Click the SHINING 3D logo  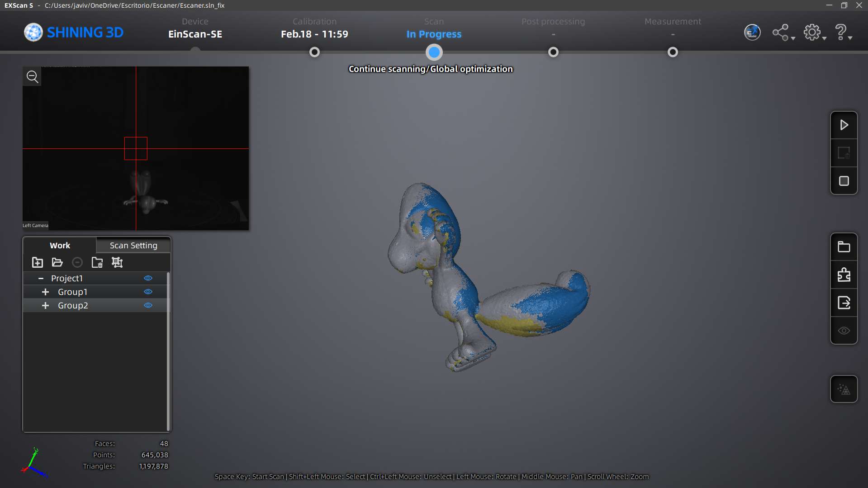[x=74, y=33]
